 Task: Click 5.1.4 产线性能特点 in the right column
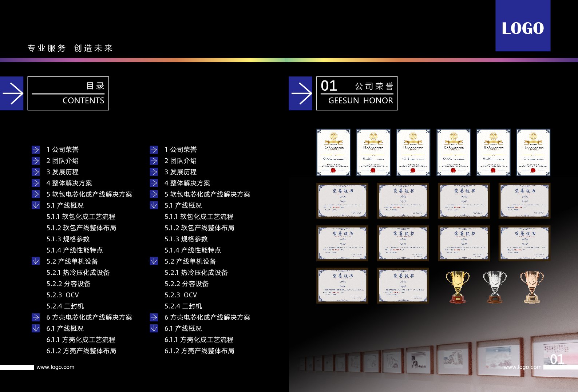point(193,250)
